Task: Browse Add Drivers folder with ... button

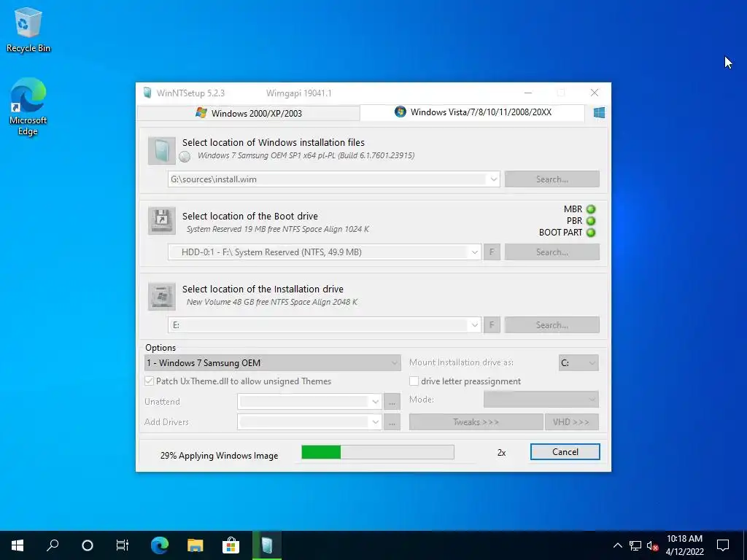Action: 392,422
